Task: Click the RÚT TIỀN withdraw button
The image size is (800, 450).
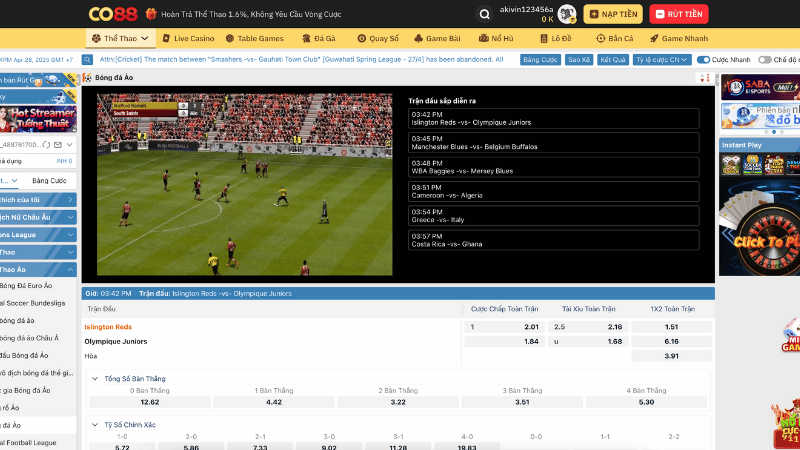Action: point(679,14)
